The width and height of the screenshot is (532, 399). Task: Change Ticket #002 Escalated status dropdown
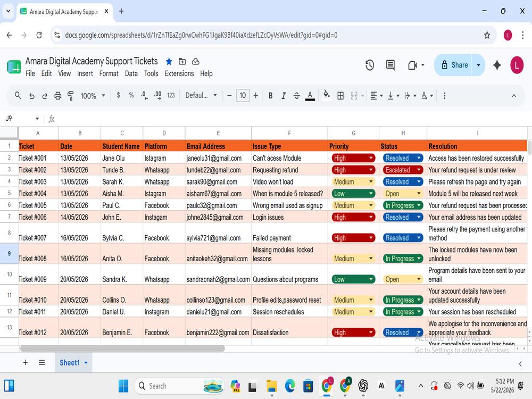point(403,170)
